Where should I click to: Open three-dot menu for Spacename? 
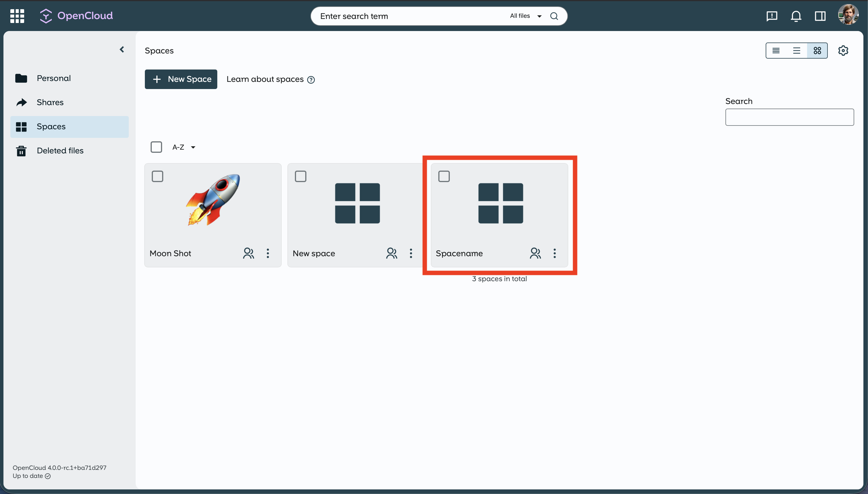[554, 253]
